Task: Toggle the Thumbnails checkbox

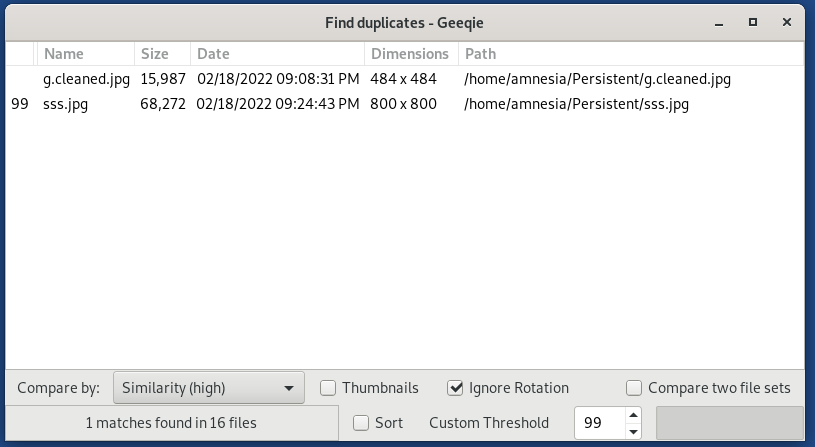Action: point(328,388)
